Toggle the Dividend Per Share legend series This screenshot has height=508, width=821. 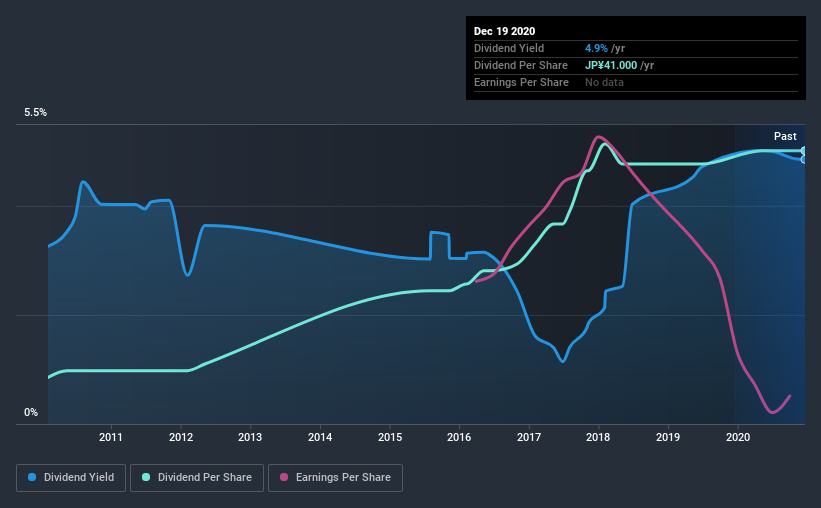[202, 478]
